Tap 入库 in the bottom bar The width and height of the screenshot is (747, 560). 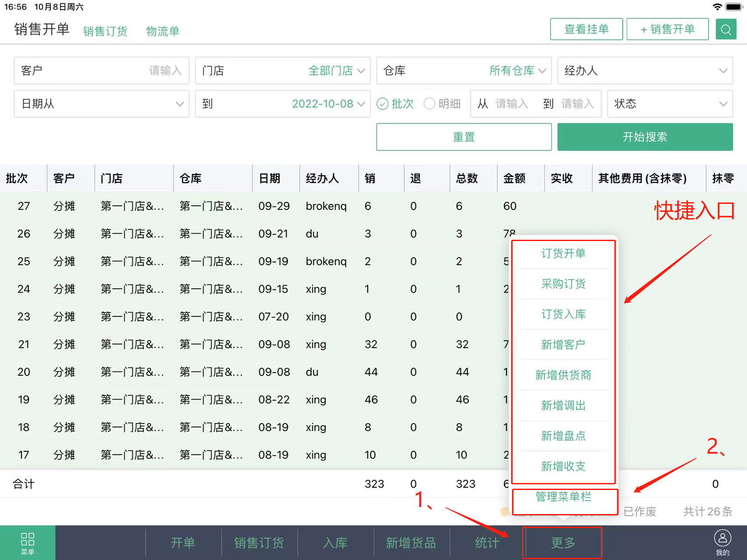point(335,543)
